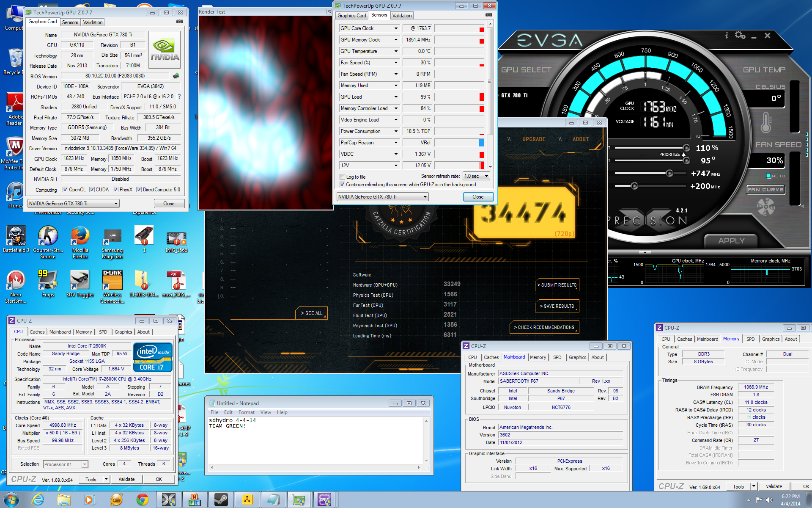
Task: Click the +747 MHz GPU clock offset slider handle
Action: pos(669,173)
